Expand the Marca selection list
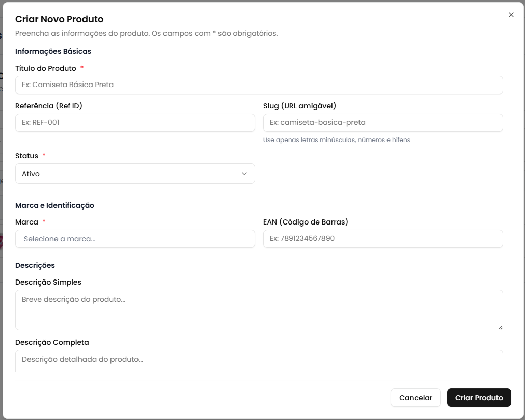Image resolution: width=525 pixels, height=420 pixels. (x=135, y=239)
